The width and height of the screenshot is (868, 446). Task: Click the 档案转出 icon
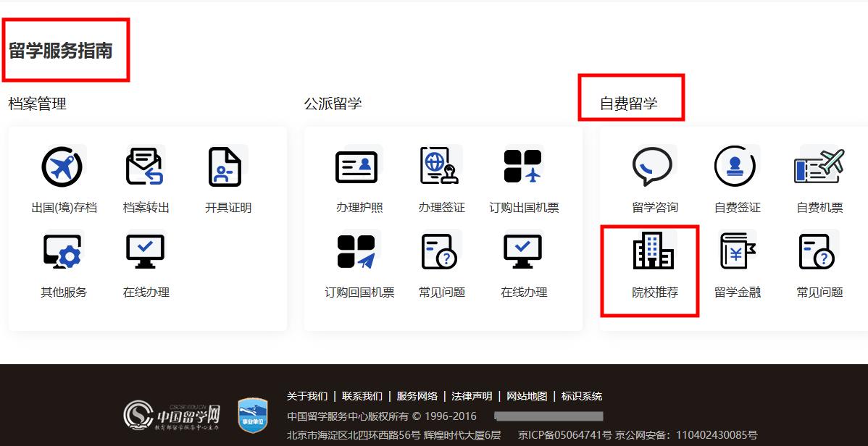coord(144,166)
